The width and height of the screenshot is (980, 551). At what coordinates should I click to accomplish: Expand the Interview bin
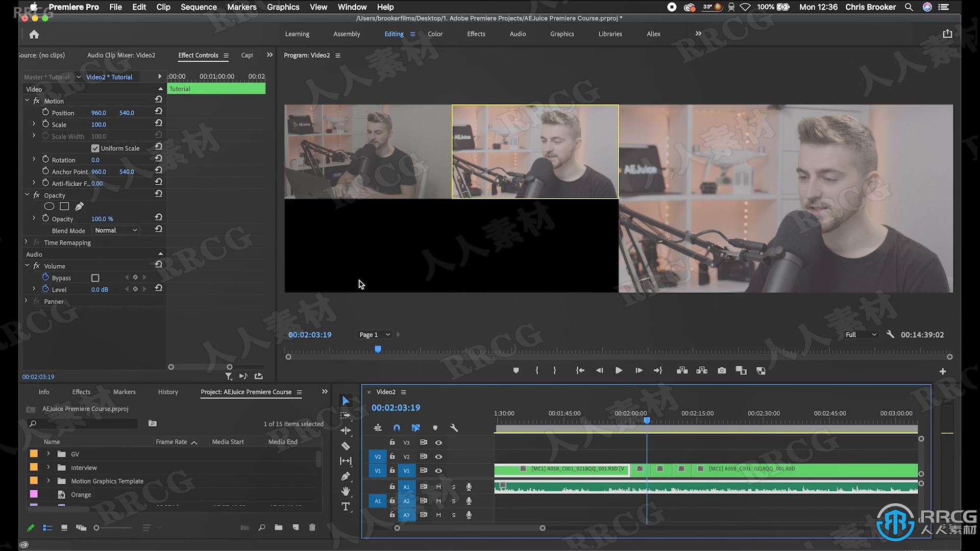pyautogui.click(x=48, y=467)
